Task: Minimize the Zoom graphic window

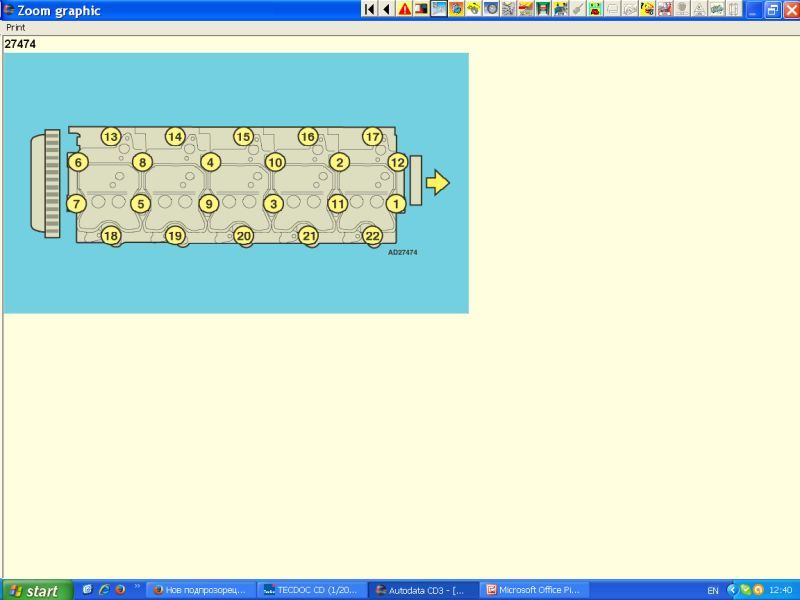Action: (x=754, y=10)
